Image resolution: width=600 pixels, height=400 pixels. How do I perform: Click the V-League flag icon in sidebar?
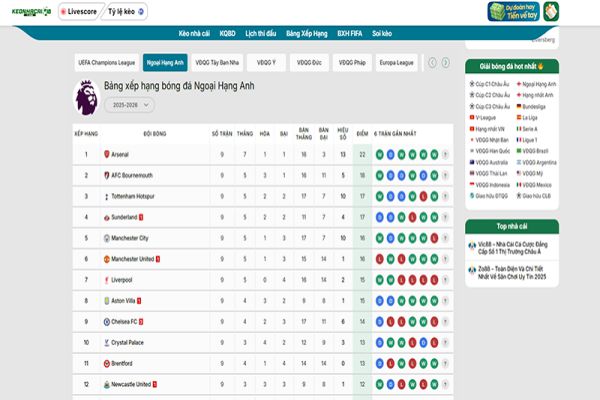click(x=473, y=118)
